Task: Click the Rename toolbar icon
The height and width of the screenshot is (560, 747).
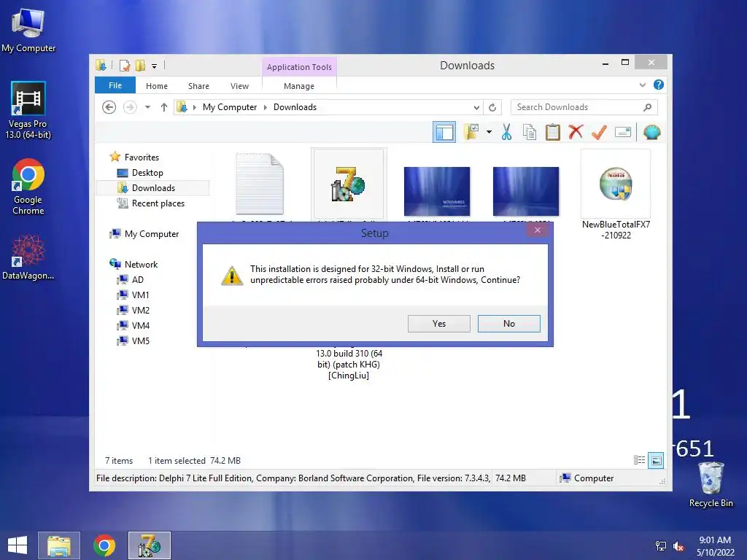Action: click(623, 132)
